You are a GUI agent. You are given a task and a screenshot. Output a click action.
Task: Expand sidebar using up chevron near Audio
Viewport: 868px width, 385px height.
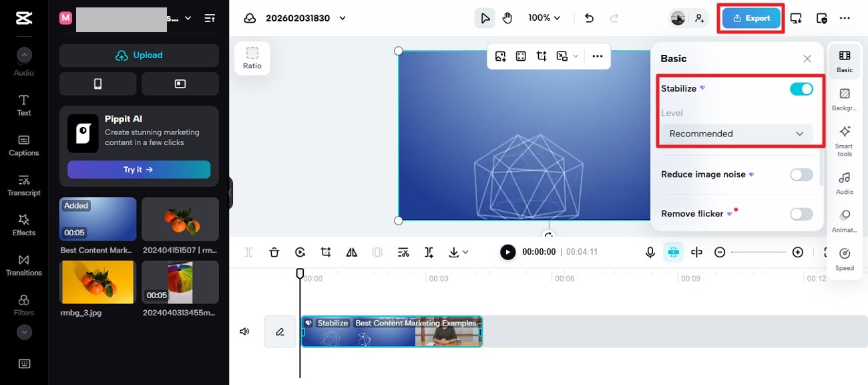point(24,55)
